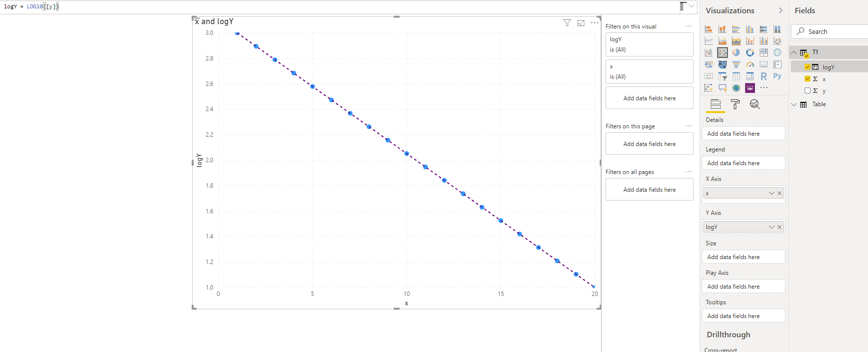Choose the ribbon chart visual
This screenshot has width=868, height=352.
tap(777, 41)
